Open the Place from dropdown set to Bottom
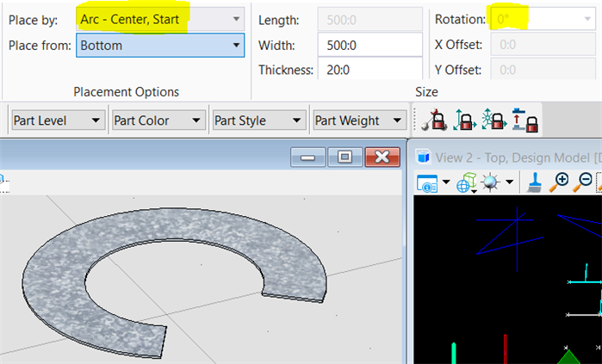Screen dimensions: 602x364 click(160, 46)
